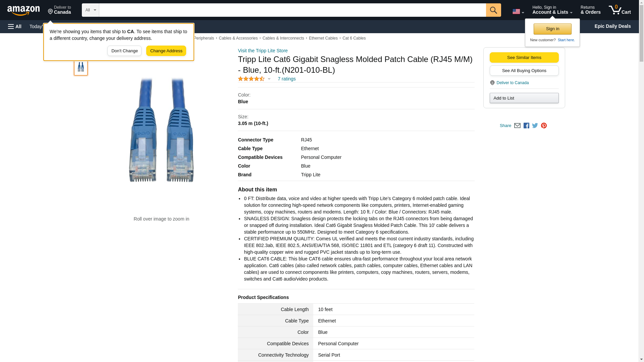Share product via email icon
Viewport: 644px width, 362px height.
(x=517, y=126)
